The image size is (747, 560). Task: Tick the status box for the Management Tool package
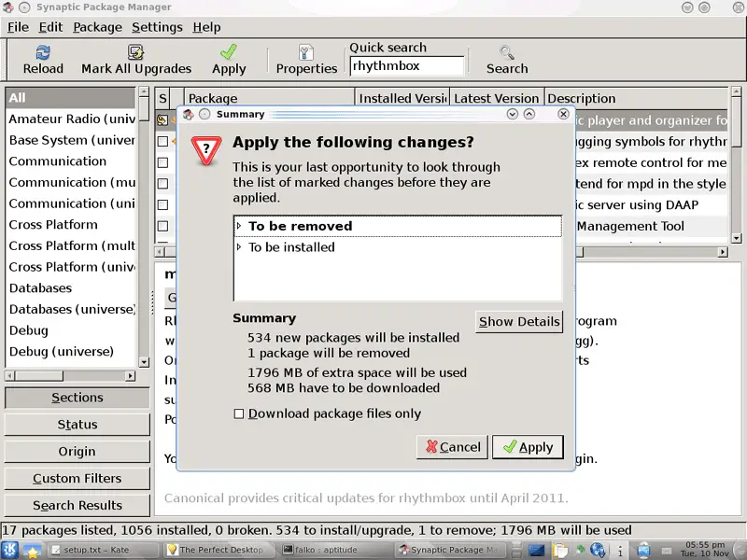tap(162, 226)
